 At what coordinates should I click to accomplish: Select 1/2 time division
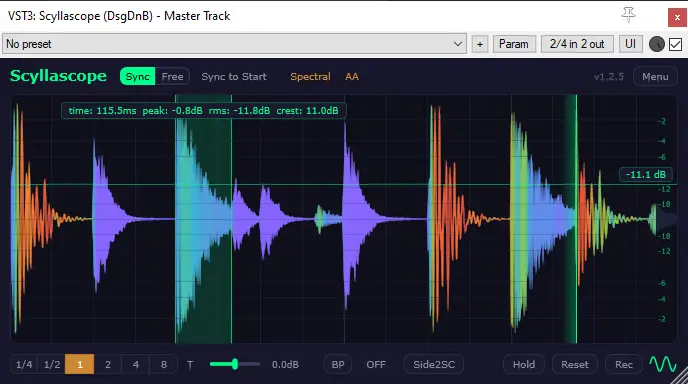point(52,364)
